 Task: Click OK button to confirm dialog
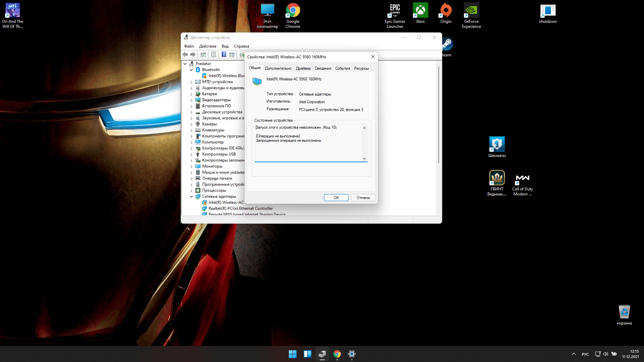point(336,197)
